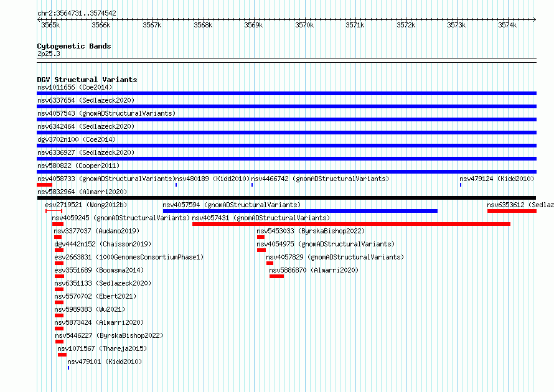Click nsv4057594 (gnomADStructuralVariants) label

click(232, 205)
